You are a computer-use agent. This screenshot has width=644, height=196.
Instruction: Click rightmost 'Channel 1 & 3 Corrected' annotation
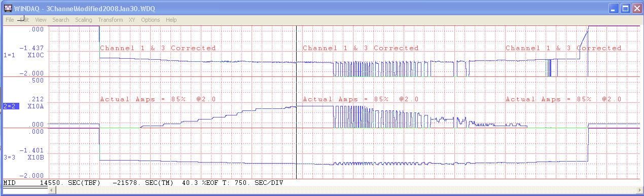(563, 48)
